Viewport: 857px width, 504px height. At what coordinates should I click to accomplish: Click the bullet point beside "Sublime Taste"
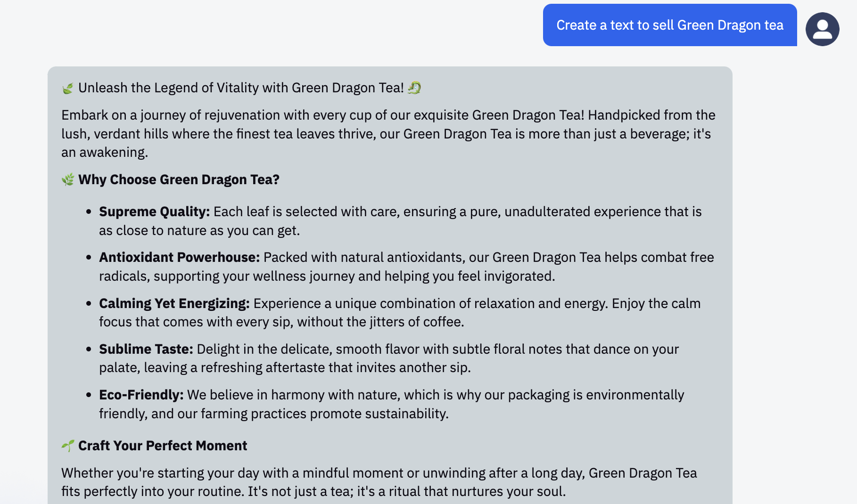pos(89,350)
